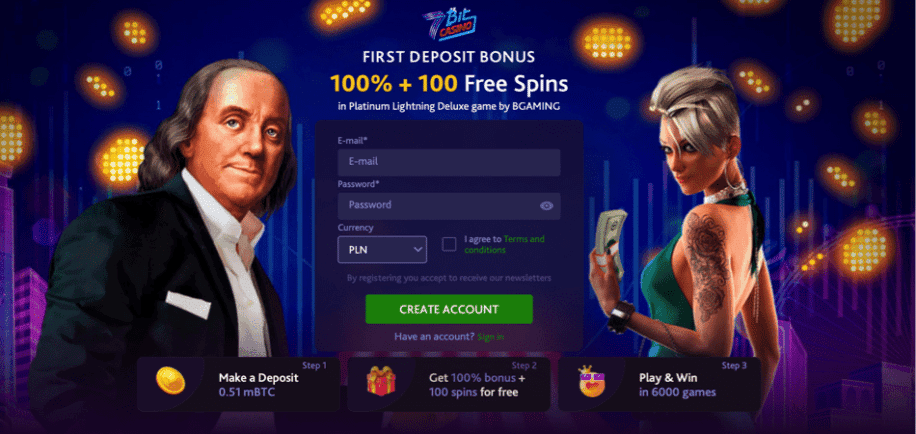
Task: Select the Step 1 Make a Deposit card
Action: 238,384
